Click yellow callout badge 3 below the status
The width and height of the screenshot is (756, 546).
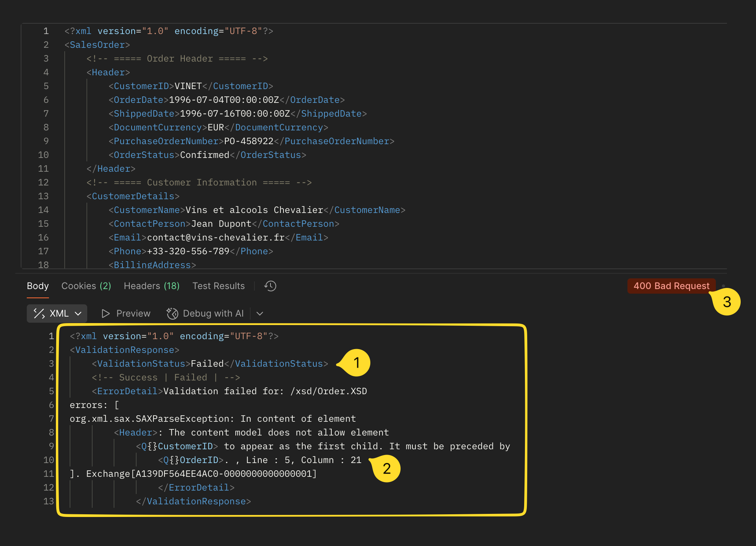726,302
